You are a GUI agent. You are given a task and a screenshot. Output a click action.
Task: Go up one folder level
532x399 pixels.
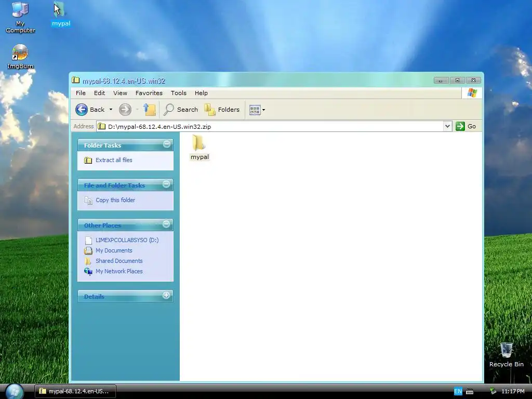(x=150, y=110)
